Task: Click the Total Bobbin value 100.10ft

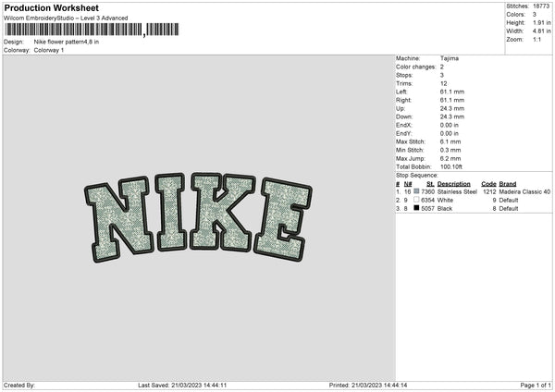Action: [451, 167]
